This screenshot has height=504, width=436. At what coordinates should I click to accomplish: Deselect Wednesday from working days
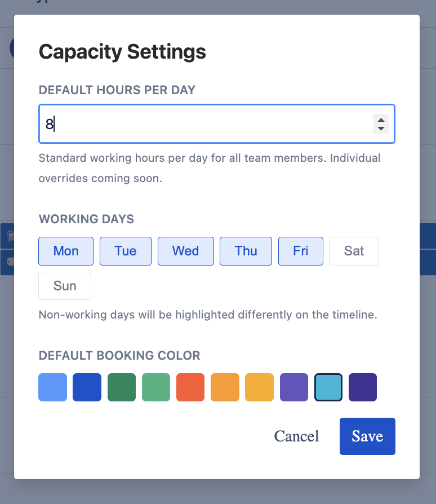[185, 251]
